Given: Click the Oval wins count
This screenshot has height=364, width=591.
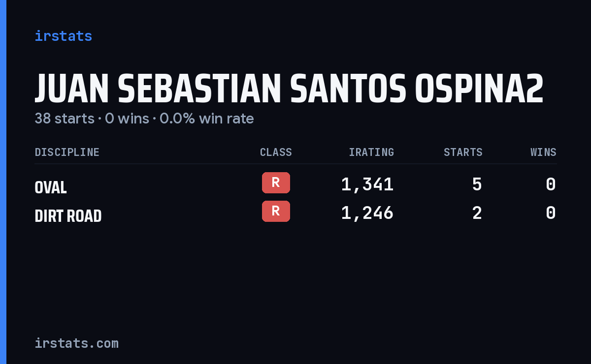Looking at the screenshot, I should coord(551,184).
